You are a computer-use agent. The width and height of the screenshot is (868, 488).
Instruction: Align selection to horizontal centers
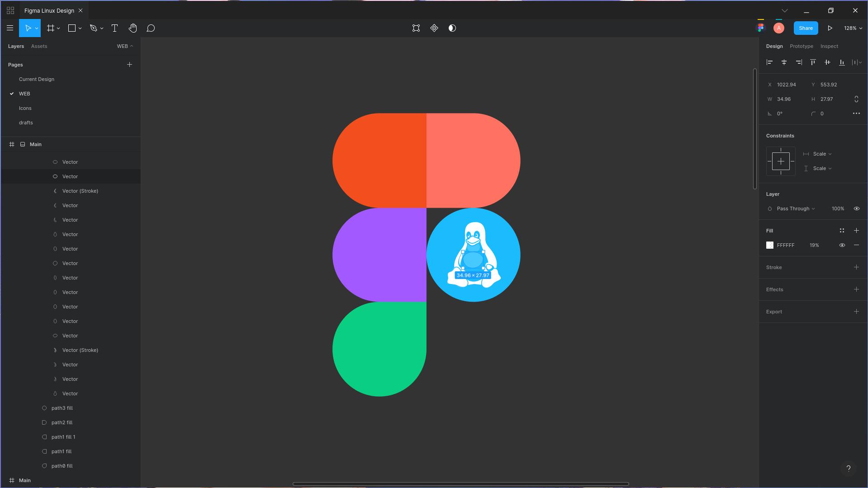[x=784, y=62]
